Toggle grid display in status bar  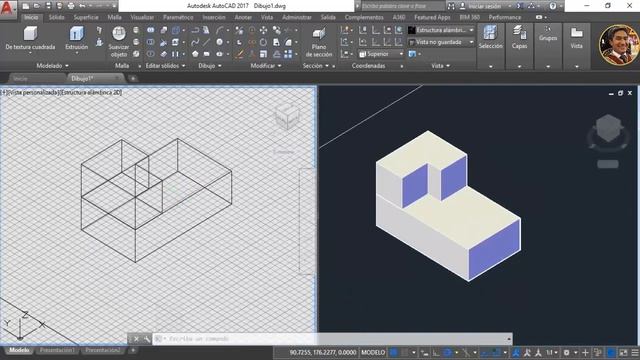click(x=394, y=352)
